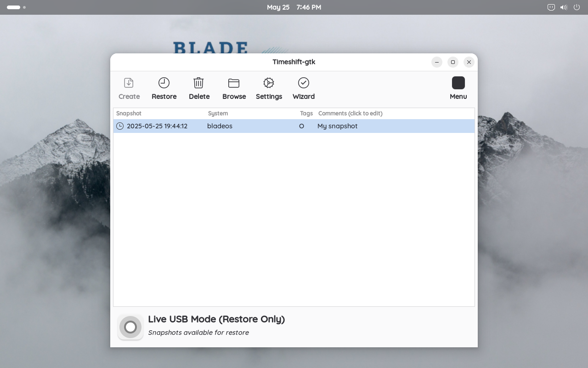Open the system power menu icon
The height and width of the screenshot is (368, 588).
[x=577, y=7]
